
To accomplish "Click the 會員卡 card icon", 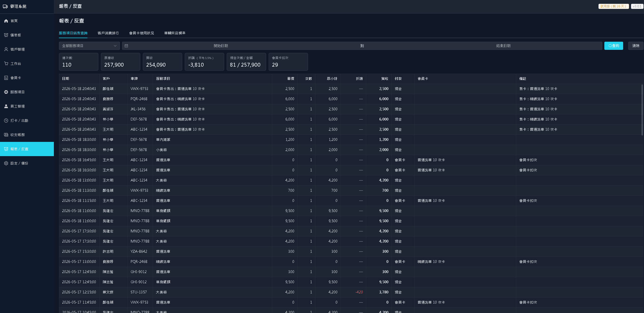I will click(6, 78).
